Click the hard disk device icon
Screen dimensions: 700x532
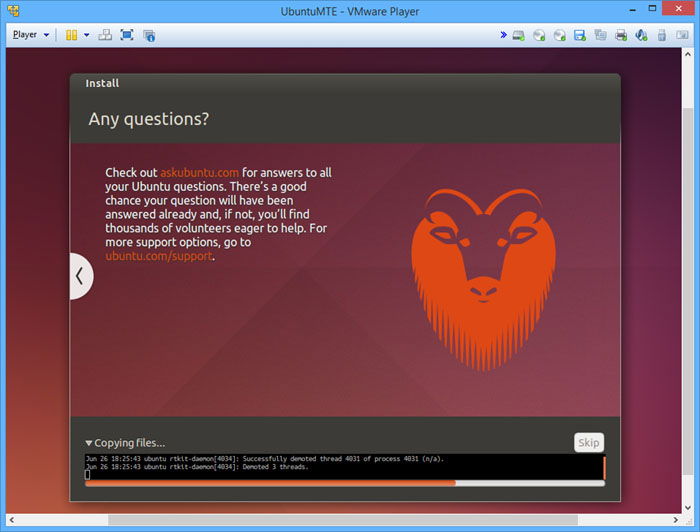click(518, 35)
